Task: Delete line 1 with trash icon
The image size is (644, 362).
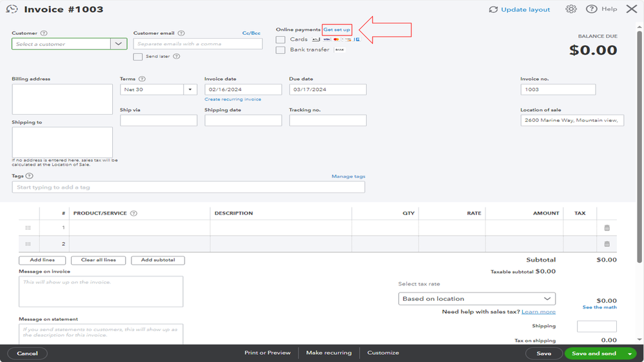Action: (x=607, y=228)
